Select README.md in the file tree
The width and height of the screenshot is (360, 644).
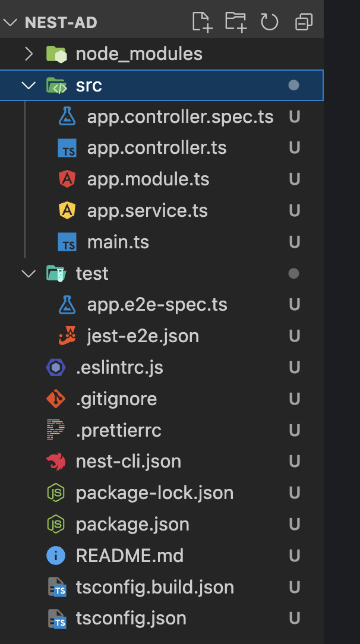[162, 555]
